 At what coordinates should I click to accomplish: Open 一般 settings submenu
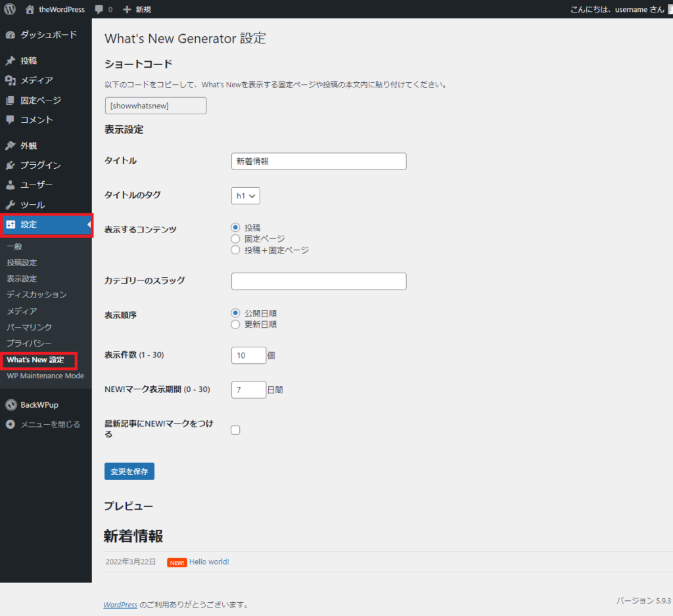(14, 246)
